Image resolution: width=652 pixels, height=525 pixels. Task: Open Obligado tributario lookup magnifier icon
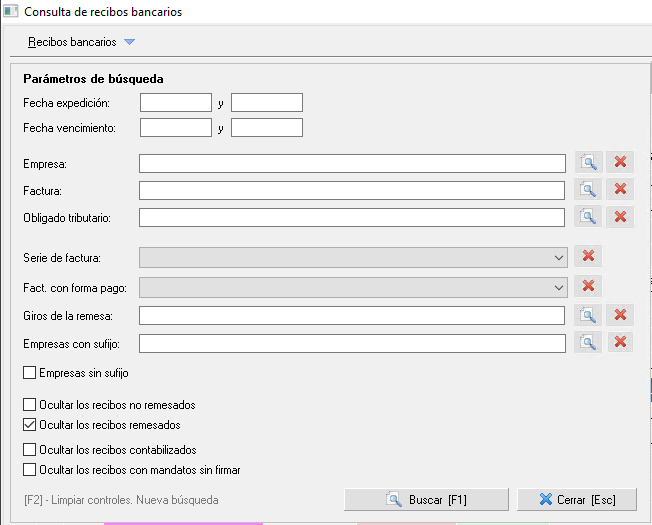click(x=588, y=217)
